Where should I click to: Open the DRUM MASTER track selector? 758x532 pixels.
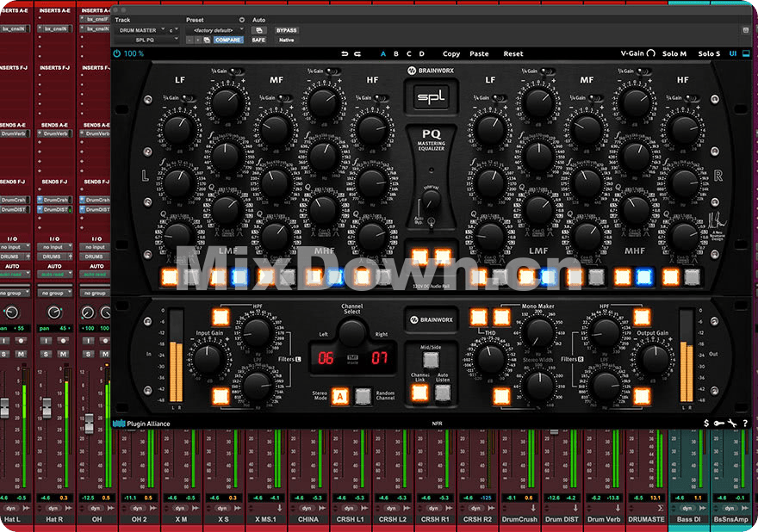pos(140,30)
